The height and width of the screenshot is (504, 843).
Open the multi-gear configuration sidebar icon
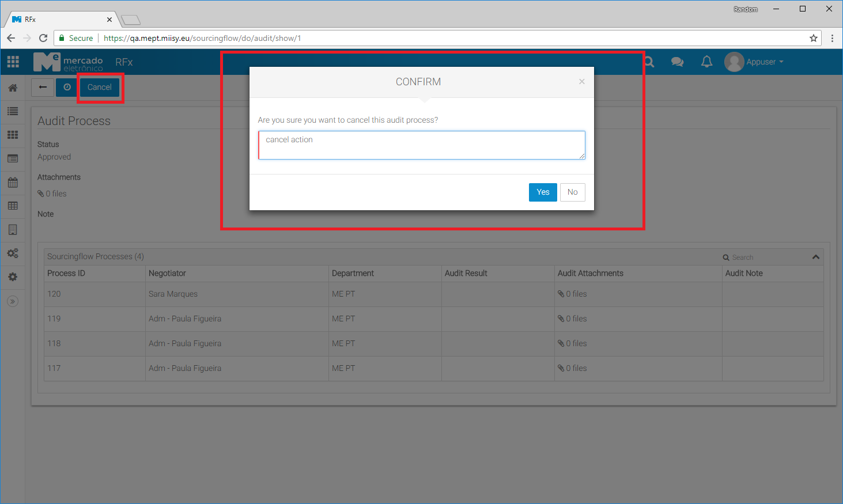click(13, 253)
